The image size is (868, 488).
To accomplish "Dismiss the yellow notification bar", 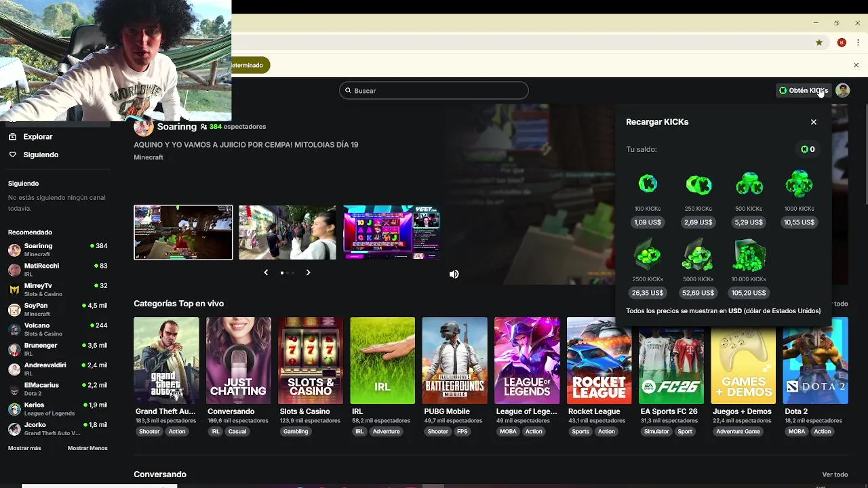I will 856,65.
